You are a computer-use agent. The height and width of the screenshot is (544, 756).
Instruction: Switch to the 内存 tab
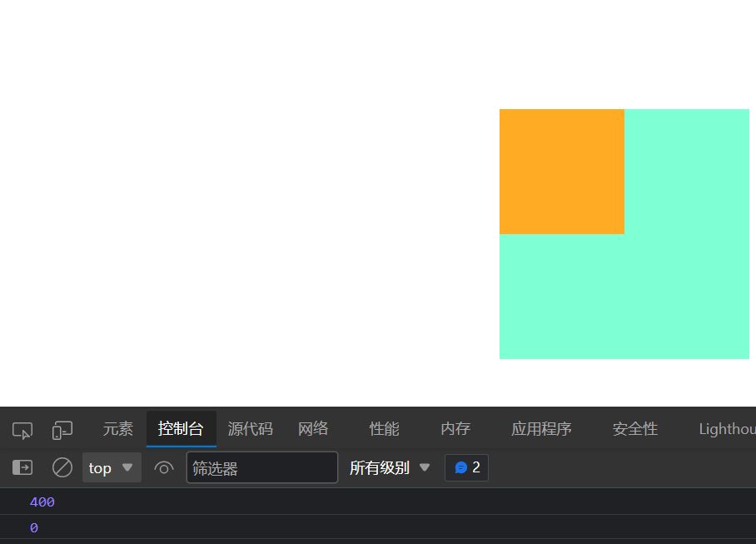click(x=455, y=429)
